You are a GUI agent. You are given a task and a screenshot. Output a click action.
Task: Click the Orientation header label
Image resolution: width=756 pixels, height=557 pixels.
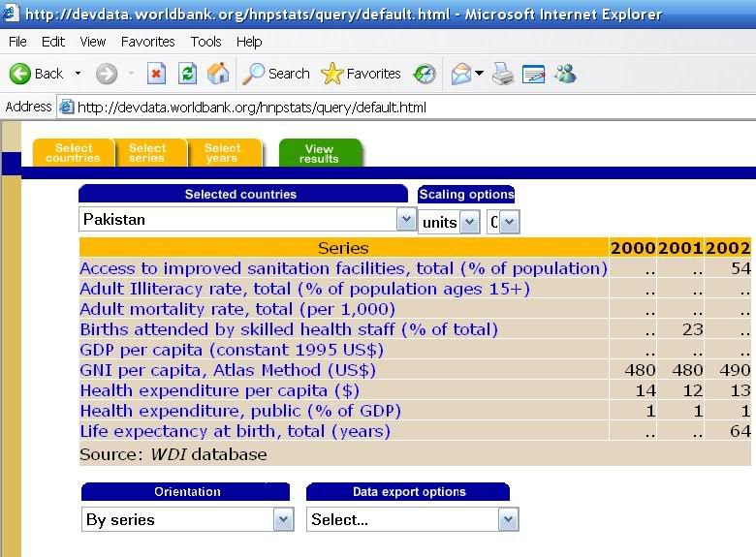click(187, 491)
